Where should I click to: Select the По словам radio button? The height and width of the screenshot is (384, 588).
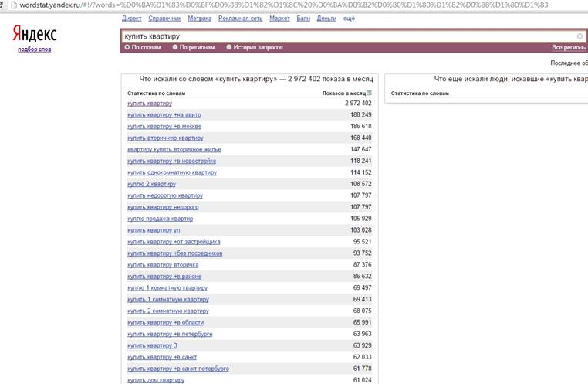pyautogui.click(x=127, y=47)
